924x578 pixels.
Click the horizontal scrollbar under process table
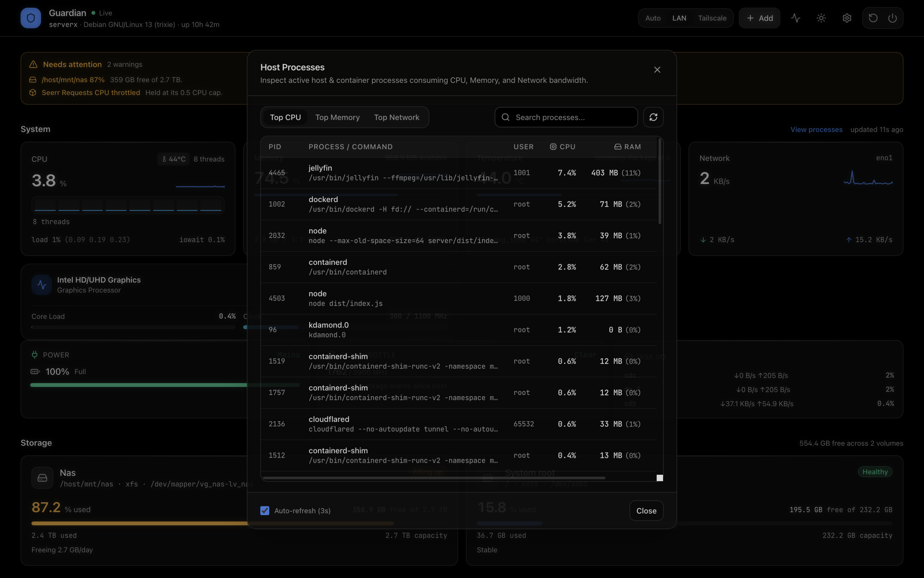[434, 477]
